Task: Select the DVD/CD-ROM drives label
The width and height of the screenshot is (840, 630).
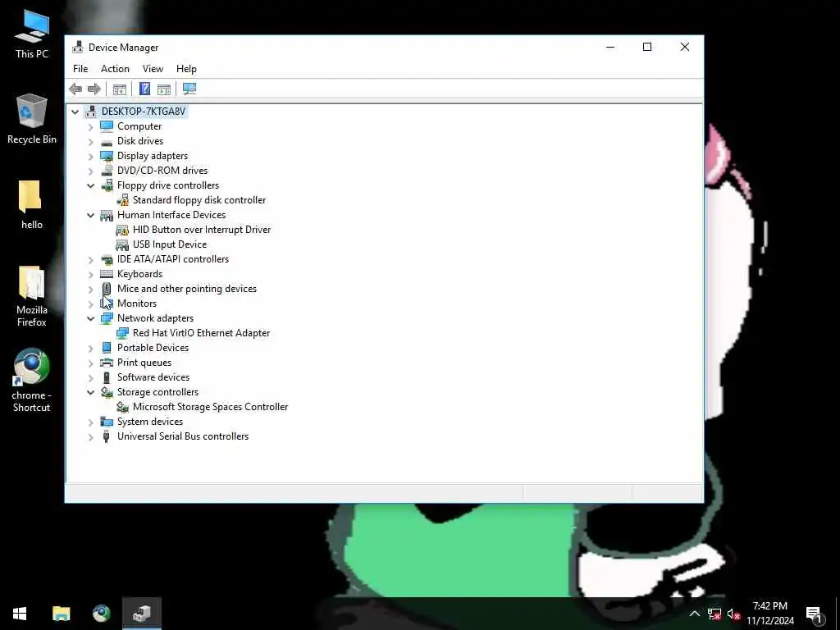Action: coord(162,171)
